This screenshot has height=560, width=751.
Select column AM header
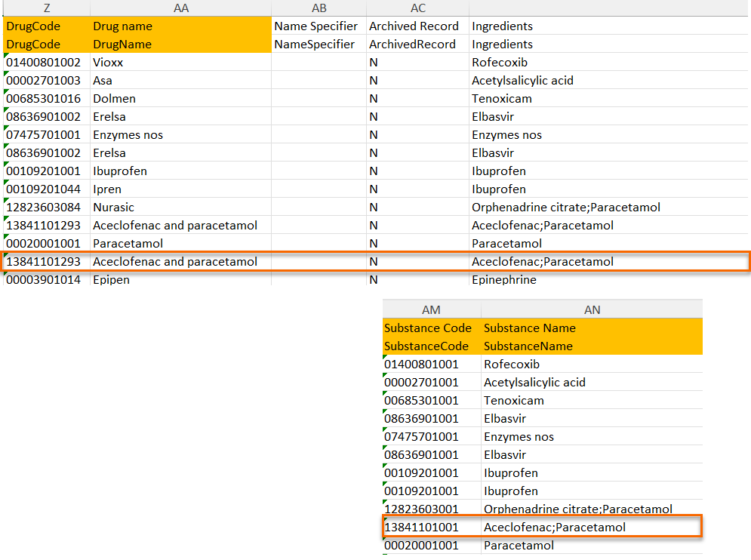[x=431, y=309]
